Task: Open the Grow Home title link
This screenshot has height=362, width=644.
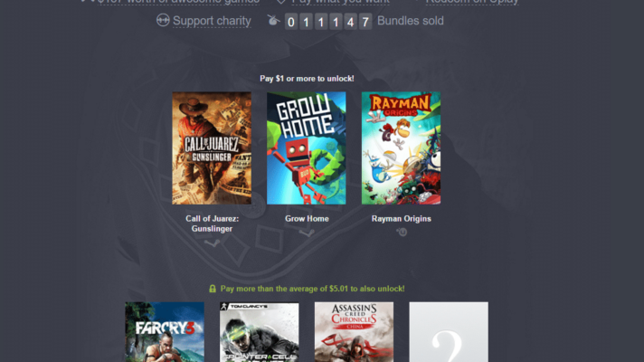Action: pos(307,219)
